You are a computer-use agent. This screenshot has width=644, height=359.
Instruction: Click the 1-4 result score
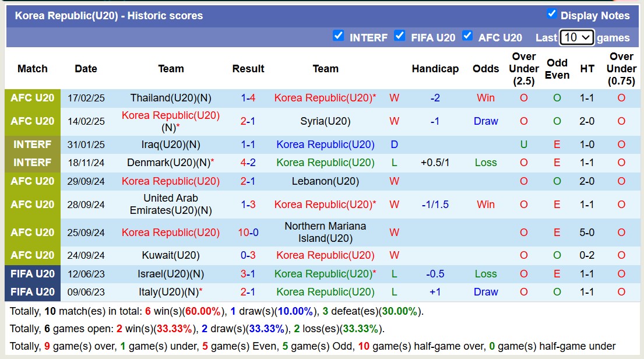point(248,98)
